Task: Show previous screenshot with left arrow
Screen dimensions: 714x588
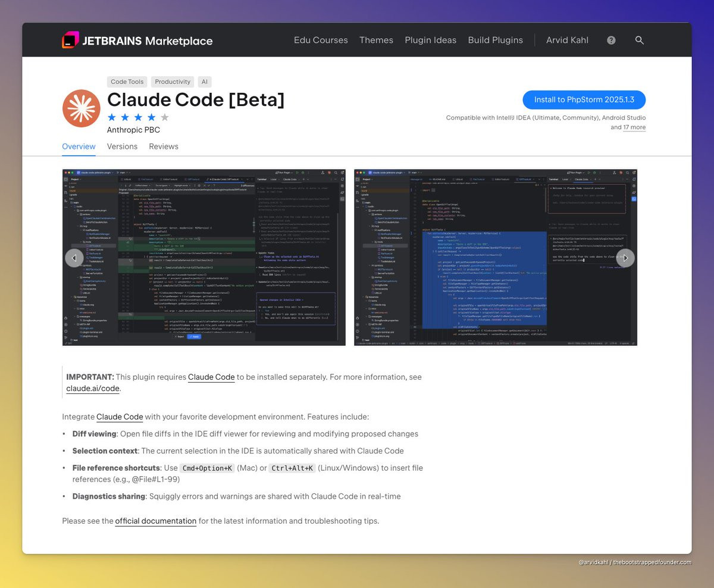Action: 74,258
